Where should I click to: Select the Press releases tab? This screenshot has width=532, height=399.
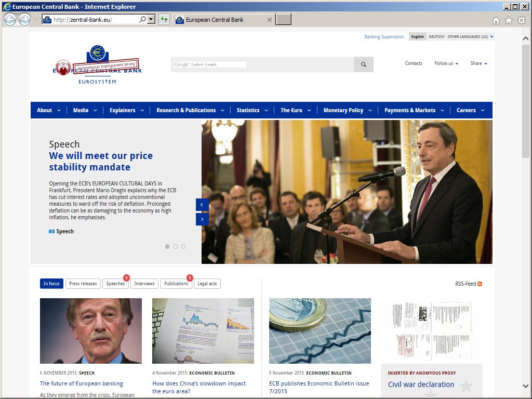(83, 284)
